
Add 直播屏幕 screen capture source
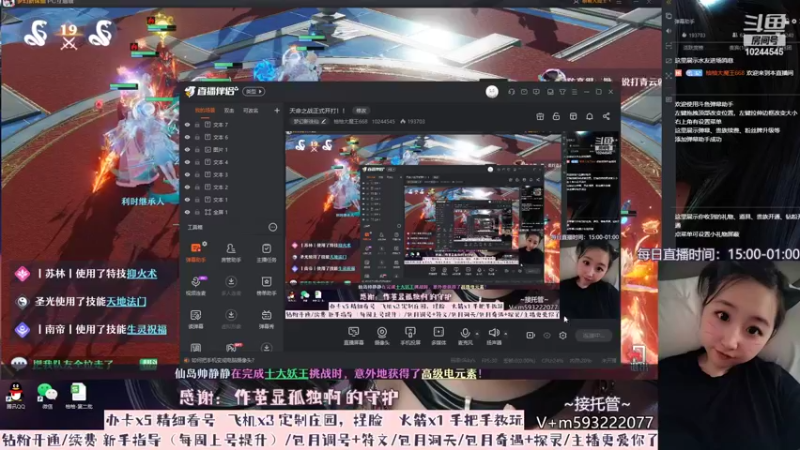tap(354, 336)
